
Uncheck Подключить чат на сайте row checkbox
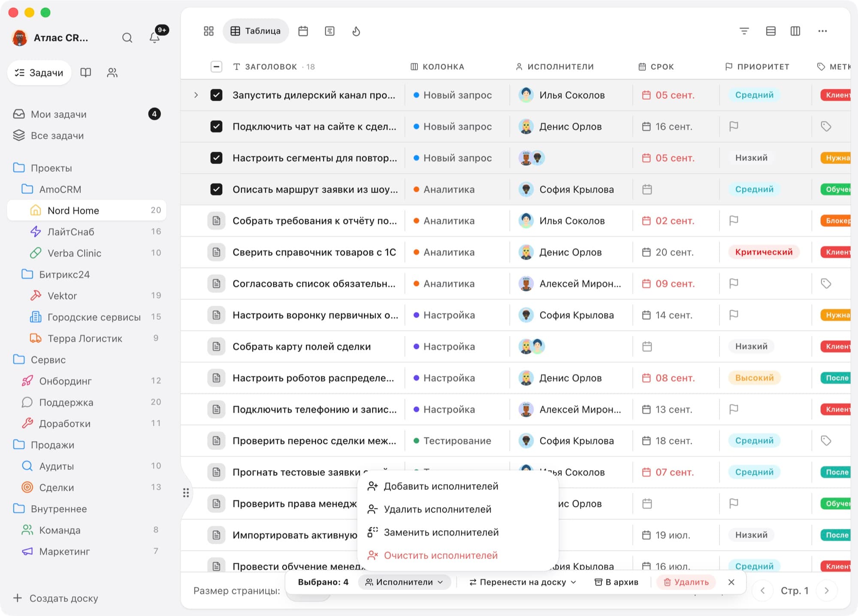point(217,126)
